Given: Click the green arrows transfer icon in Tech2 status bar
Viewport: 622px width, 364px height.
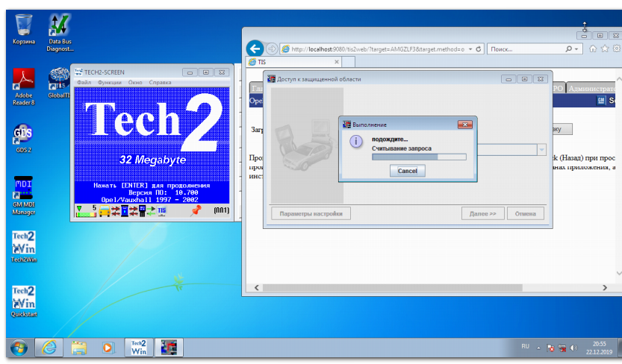Looking at the screenshot, I should pyautogui.click(x=151, y=210).
